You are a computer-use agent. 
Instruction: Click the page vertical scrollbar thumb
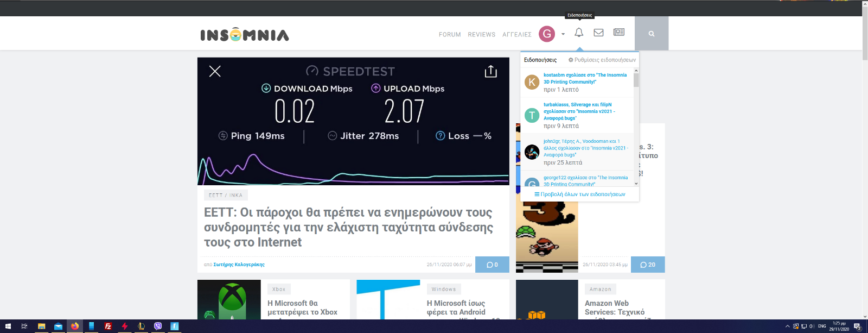pos(865,34)
